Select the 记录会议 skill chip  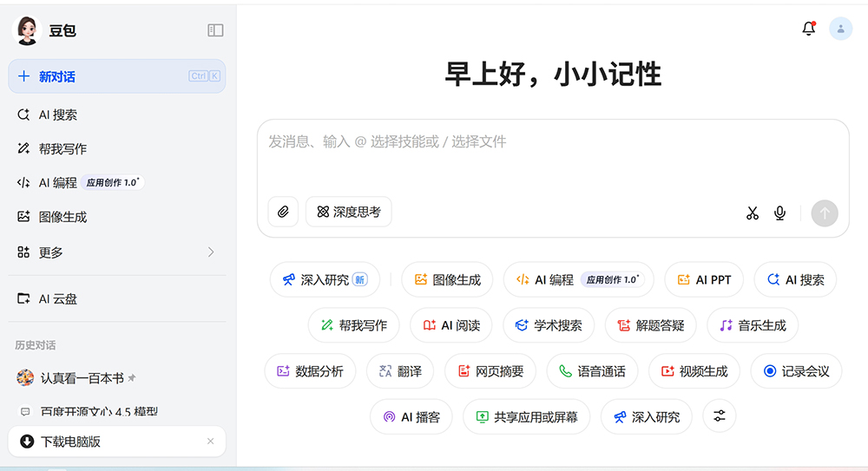[796, 371]
